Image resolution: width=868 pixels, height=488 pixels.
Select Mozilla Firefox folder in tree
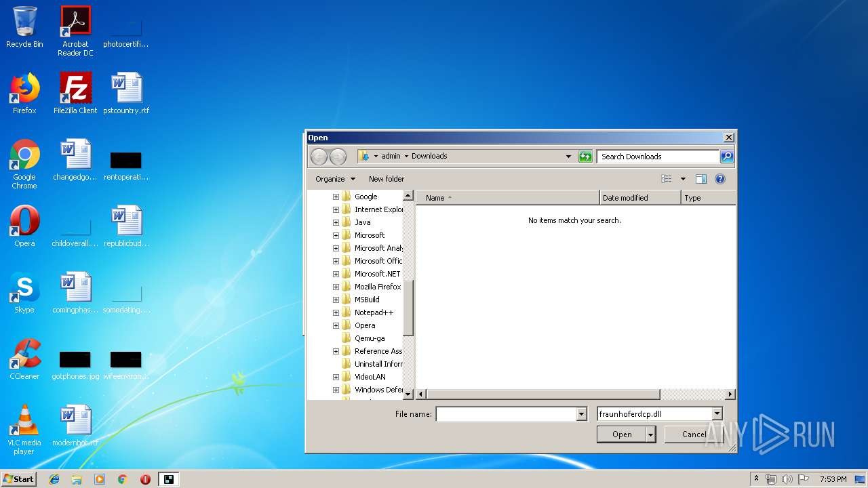[378, 287]
